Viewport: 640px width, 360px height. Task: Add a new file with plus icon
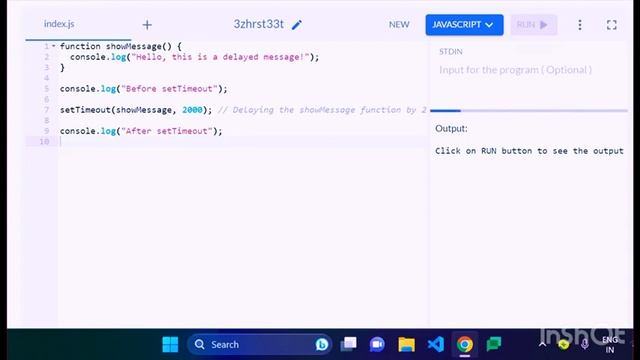pos(147,25)
